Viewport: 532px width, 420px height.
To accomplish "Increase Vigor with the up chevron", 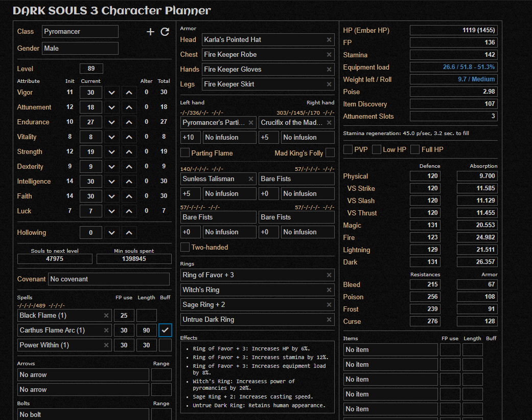I will (x=129, y=93).
